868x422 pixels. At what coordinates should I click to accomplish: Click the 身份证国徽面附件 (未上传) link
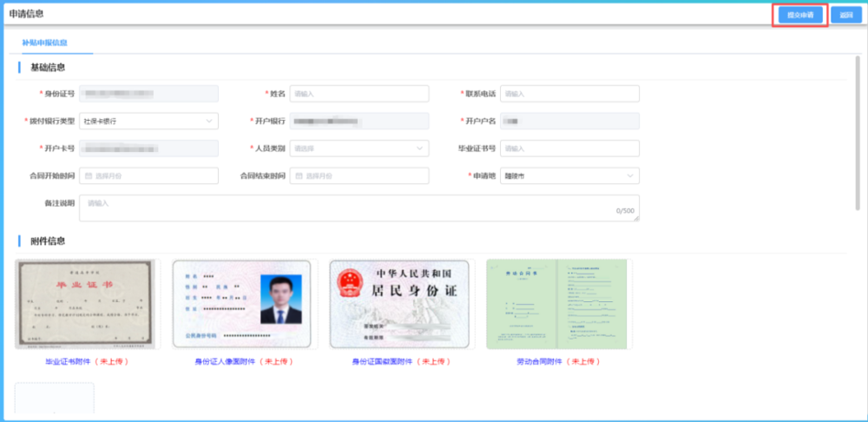pos(401,361)
